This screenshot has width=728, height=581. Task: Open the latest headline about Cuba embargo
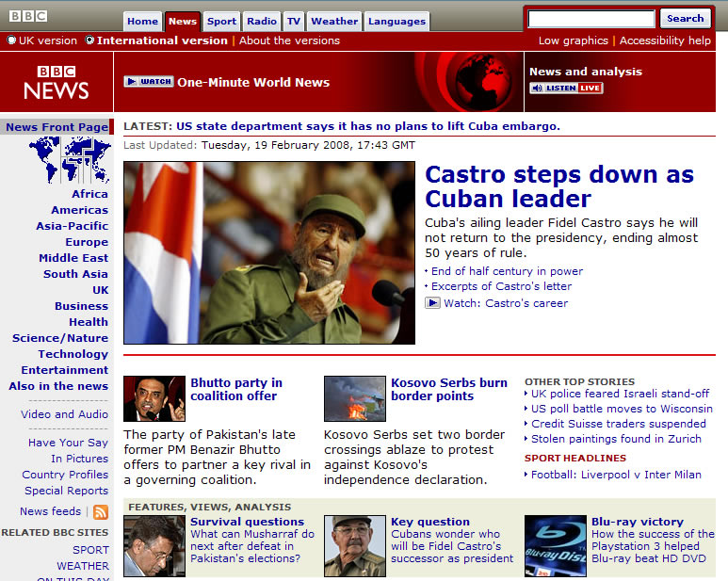[368, 126]
